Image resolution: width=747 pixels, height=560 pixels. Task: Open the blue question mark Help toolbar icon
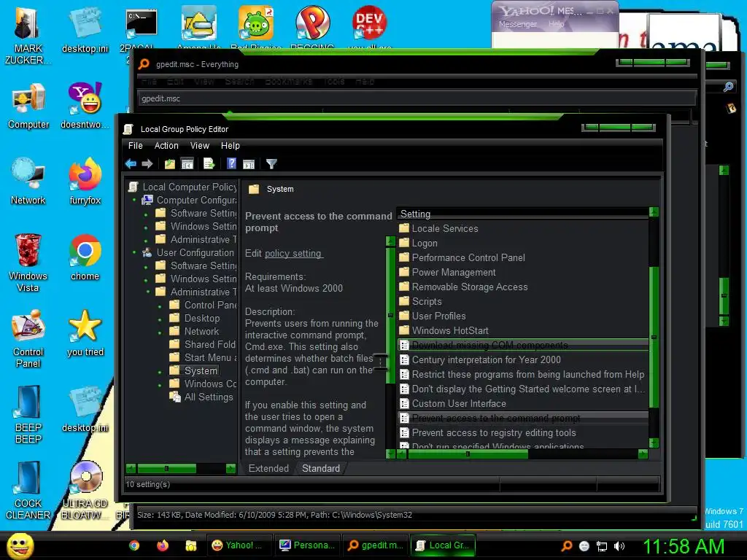pyautogui.click(x=231, y=164)
